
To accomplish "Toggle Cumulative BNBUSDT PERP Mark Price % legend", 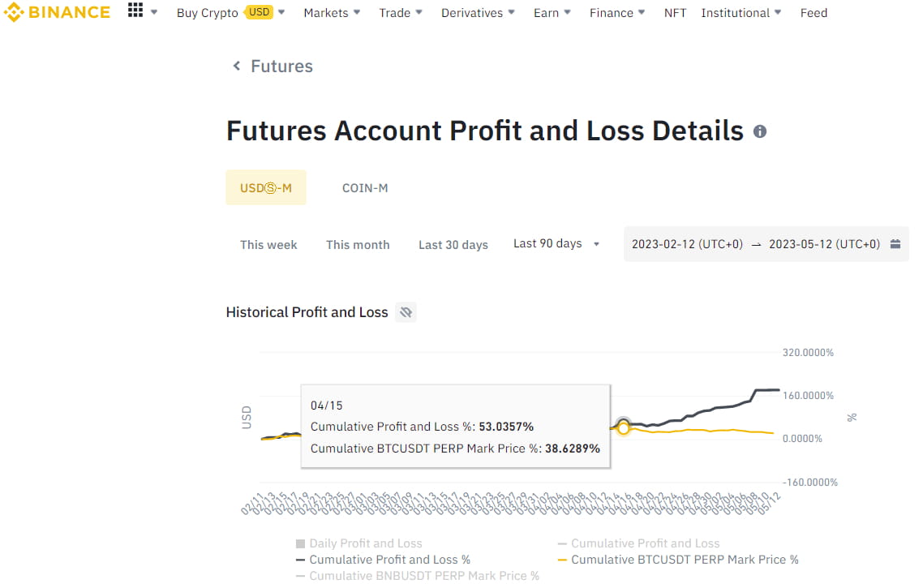I will (x=417, y=576).
